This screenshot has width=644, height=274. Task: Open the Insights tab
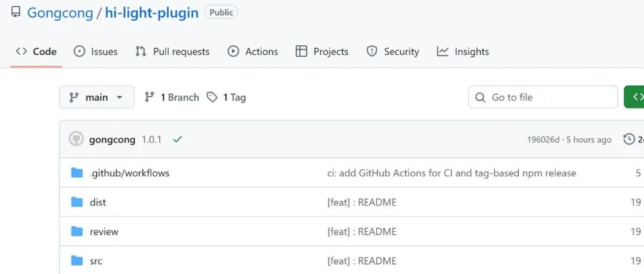coord(463,52)
